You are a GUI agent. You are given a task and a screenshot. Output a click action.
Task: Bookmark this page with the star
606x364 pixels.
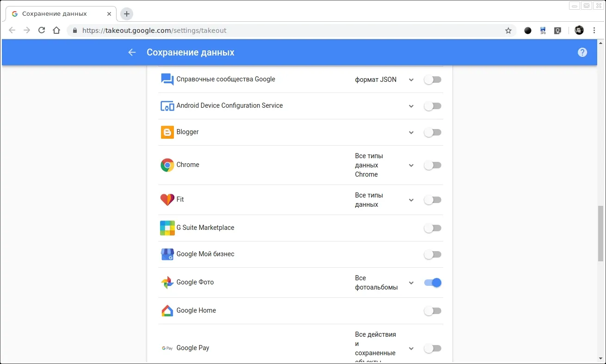pos(508,31)
